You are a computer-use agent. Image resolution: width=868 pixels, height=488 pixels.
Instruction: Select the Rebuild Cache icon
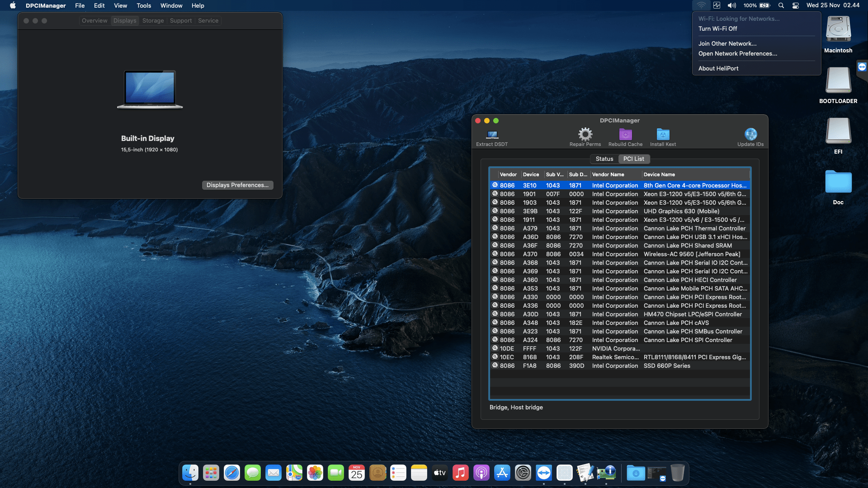tap(625, 135)
